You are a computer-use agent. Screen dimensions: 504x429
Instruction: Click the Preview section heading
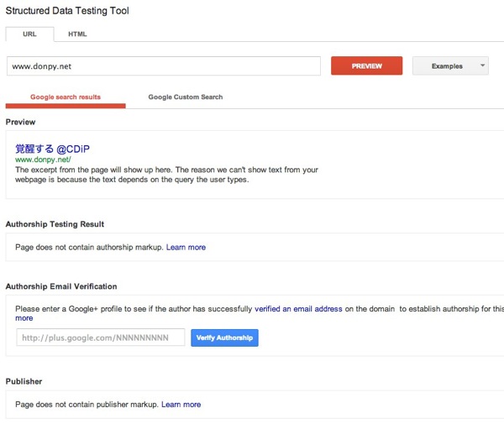(20, 122)
